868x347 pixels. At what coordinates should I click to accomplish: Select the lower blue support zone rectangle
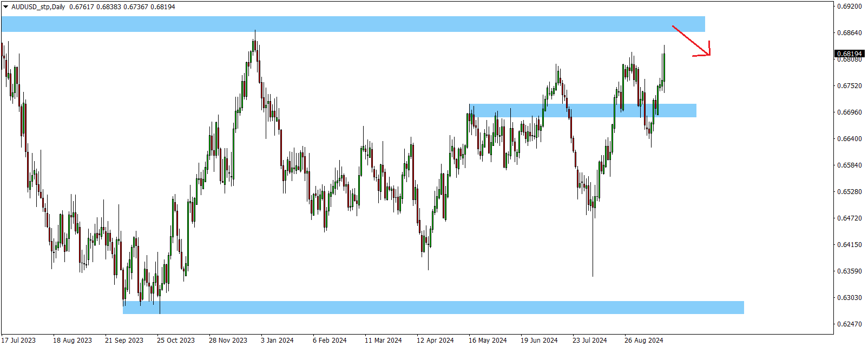tap(433, 308)
